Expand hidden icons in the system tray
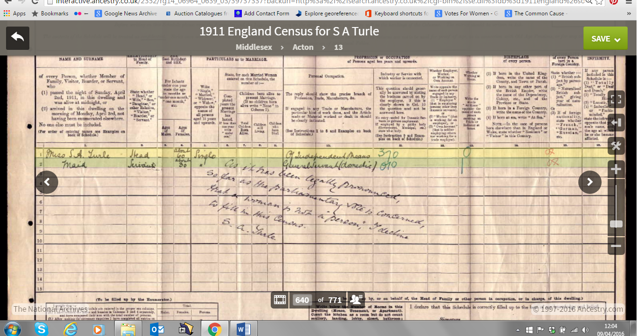 pos(517,329)
